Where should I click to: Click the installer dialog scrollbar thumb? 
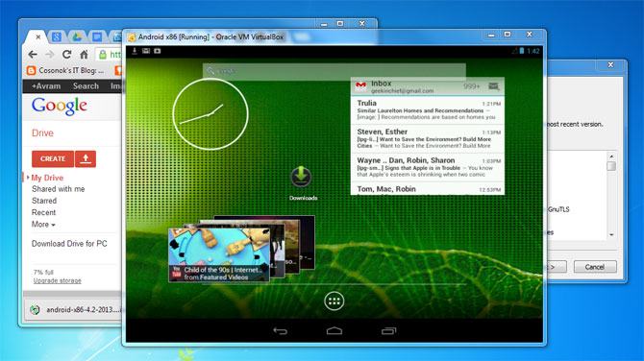click(611, 166)
